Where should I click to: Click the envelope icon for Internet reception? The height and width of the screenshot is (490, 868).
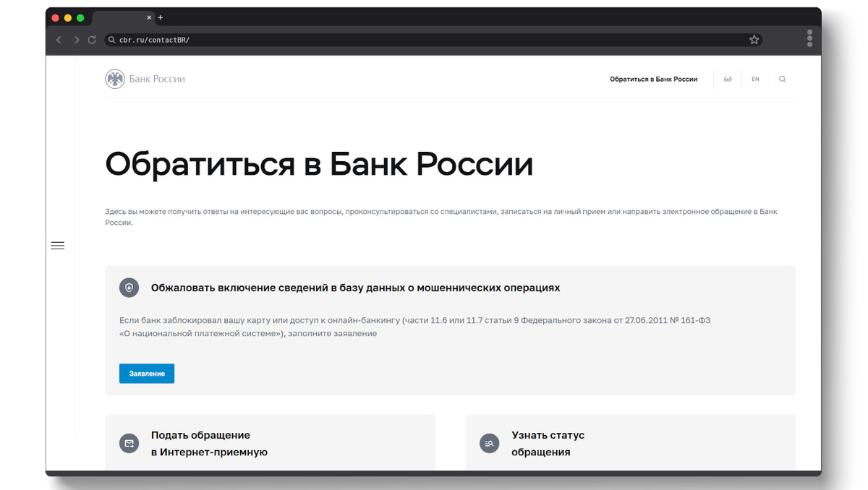point(129,443)
